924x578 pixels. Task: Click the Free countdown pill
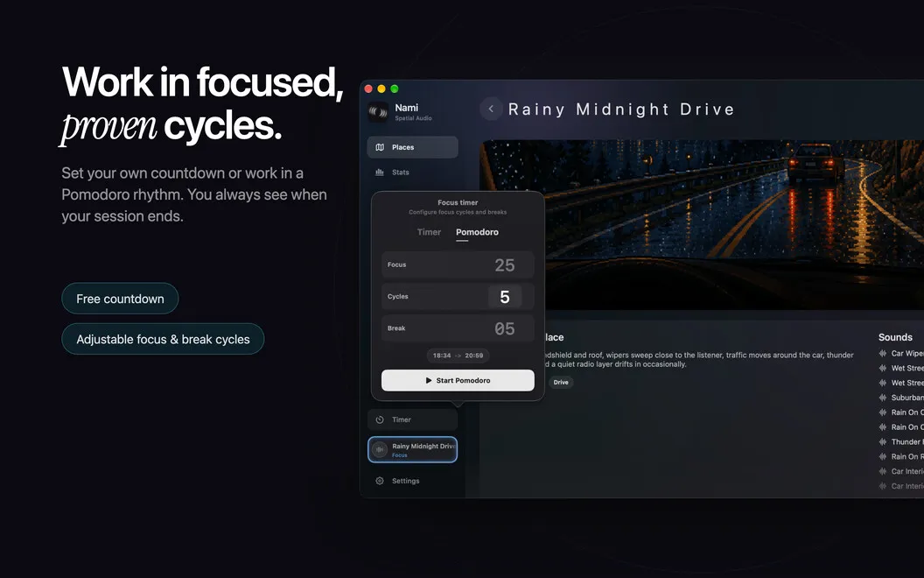click(120, 299)
